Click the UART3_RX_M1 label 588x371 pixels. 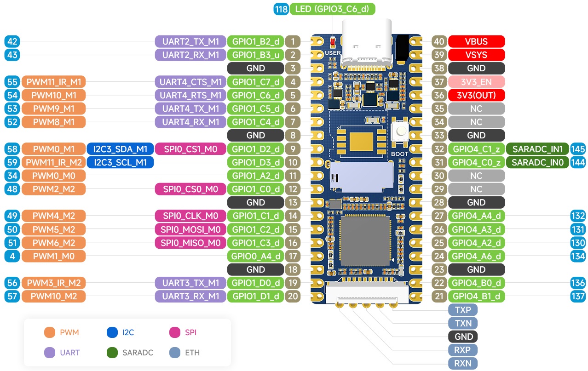190,296
